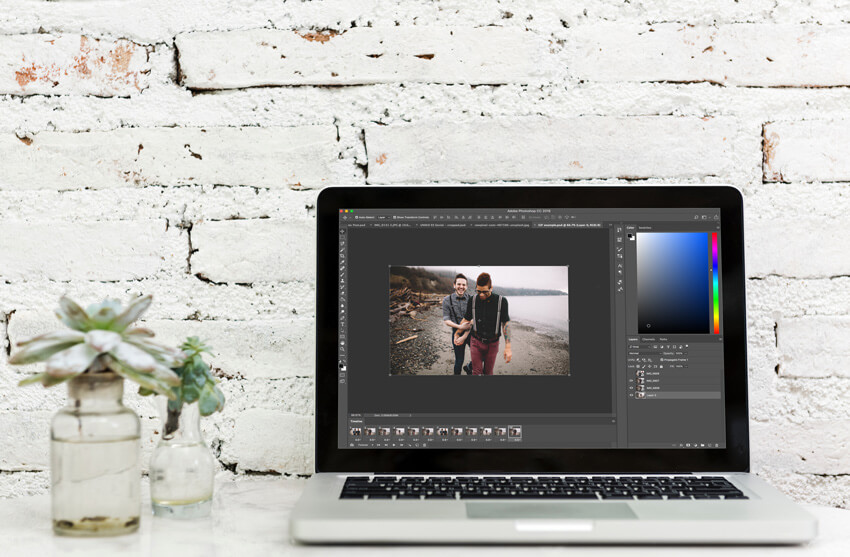Enable the Show Transform Controls checkbox
This screenshot has height=557, width=850.
[x=395, y=217]
